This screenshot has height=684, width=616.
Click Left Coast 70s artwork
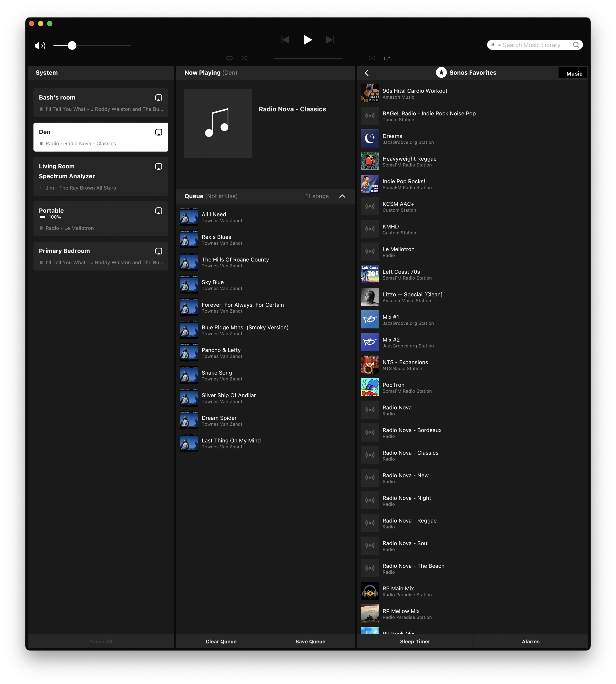370,275
